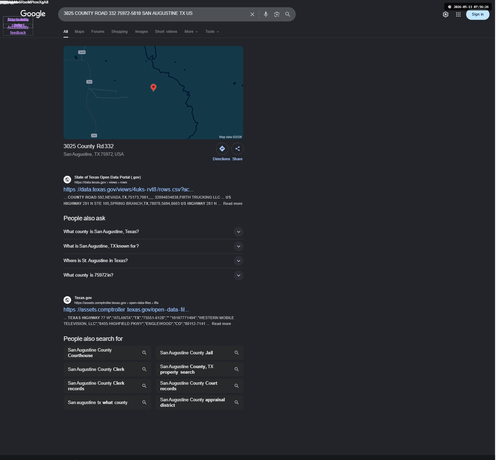The height and width of the screenshot is (460, 500).
Task: Click magnifier beside San Augustine County Clerk
Action: pyautogui.click(x=144, y=369)
